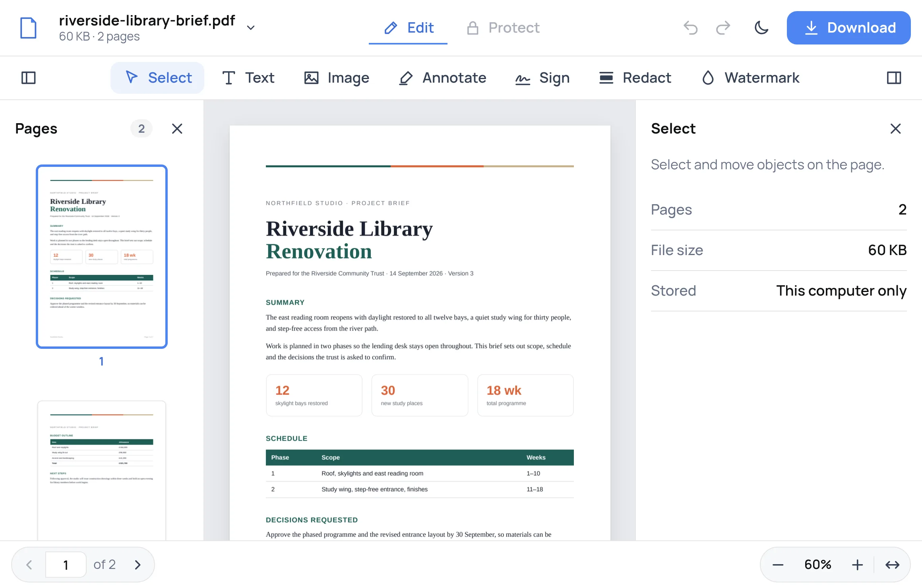Viewport: 922px width, 588px height.
Task: Click the page number input field
Action: click(x=66, y=565)
